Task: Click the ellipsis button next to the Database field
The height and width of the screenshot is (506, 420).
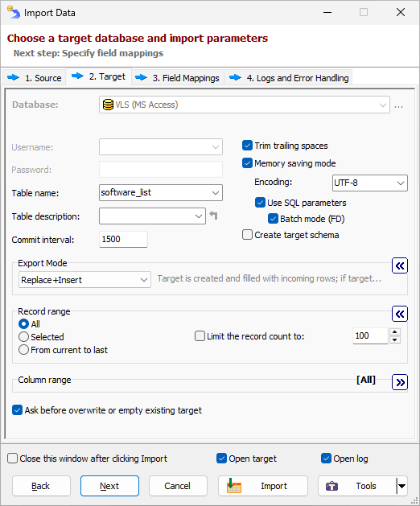Action: (398, 106)
